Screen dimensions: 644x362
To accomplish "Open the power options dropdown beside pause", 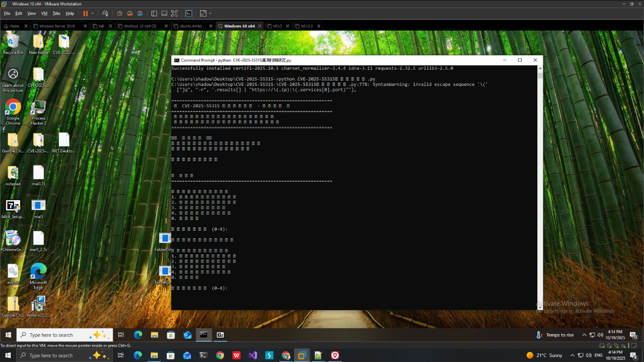I will pos(92,14).
